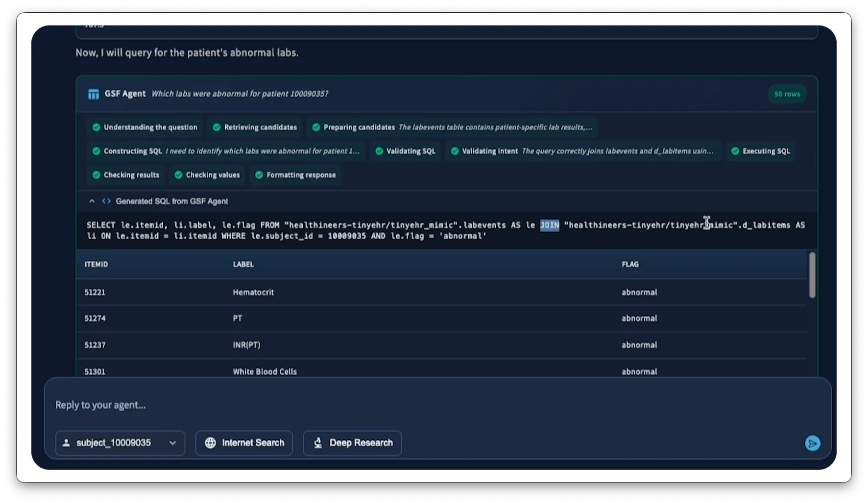Click the abnormal flag in the Hematocrit row

(639, 292)
